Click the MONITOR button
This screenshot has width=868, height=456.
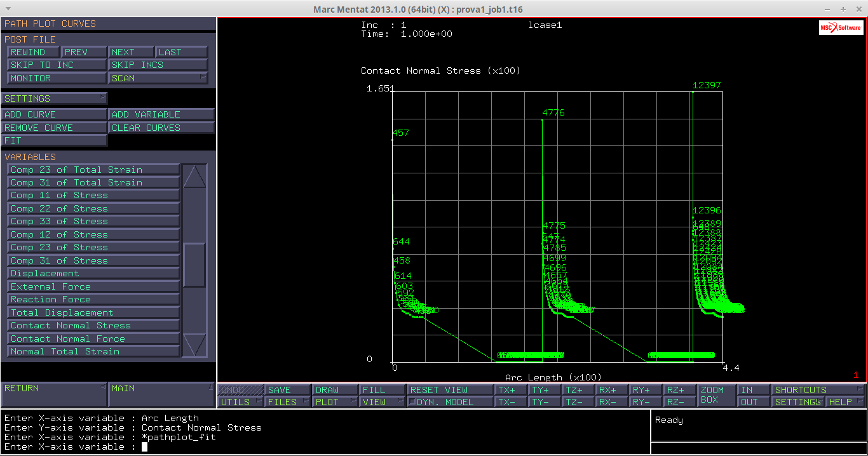(57, 78)
